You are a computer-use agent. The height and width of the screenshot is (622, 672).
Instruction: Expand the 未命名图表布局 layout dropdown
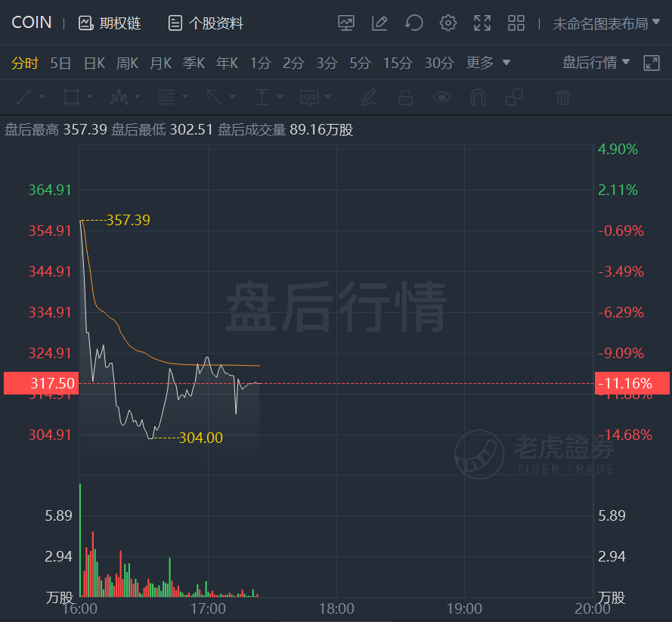coord(606,23)
